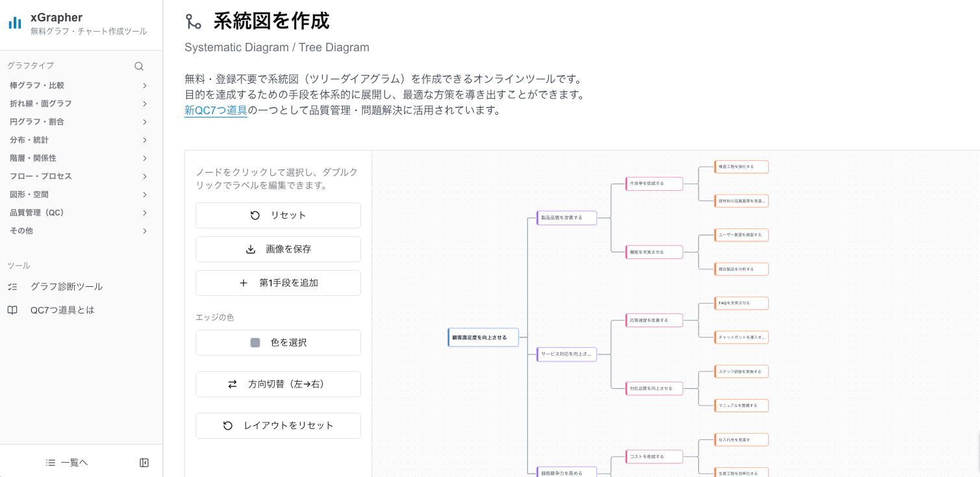Select the 製品品質を改善する node
Viewport: 980px width, 477px height.
[x=566, y=218]
